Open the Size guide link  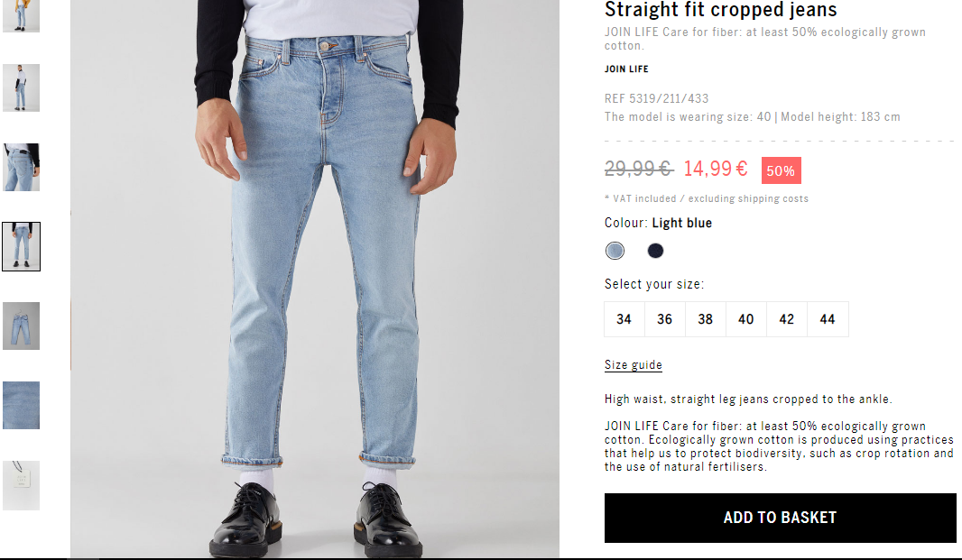click(x=634, y=365)
